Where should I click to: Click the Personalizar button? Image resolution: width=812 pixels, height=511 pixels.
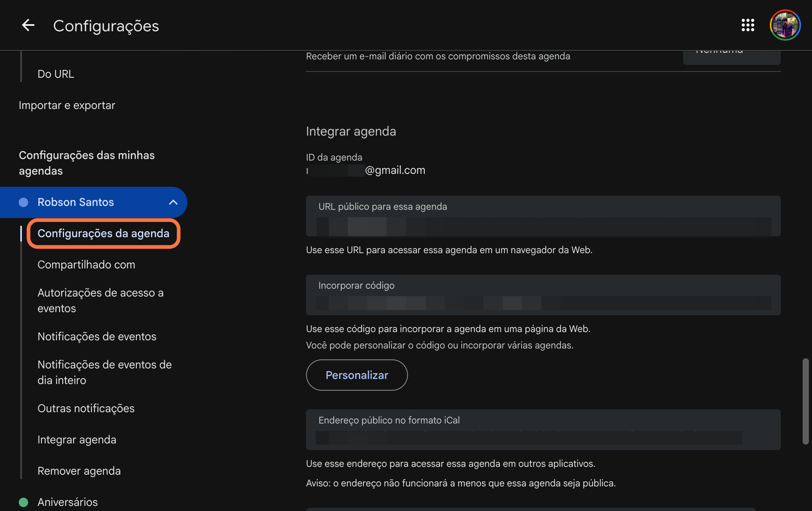click(357, 375)
